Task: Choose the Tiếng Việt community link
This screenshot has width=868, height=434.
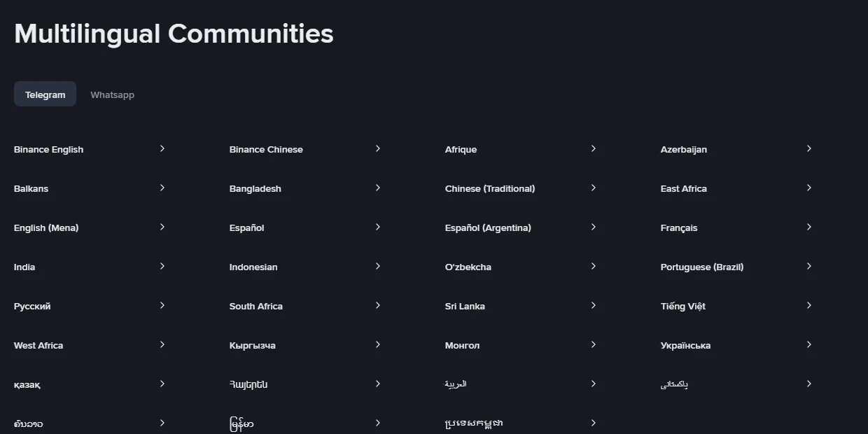Action: click(683, 306)
